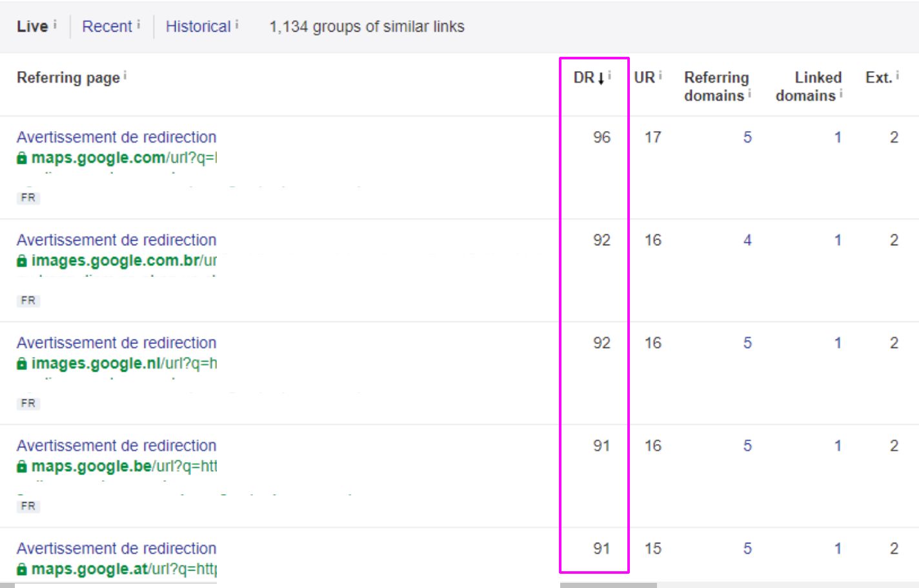Click the FR tag under images.google.com.br

28,300
